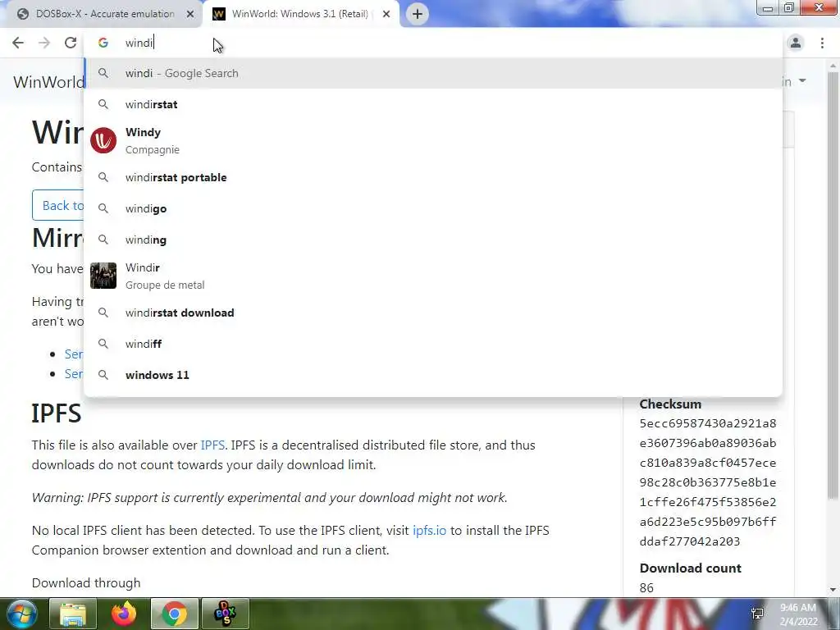Pick the Windy Compagnie suggestion
This screenshot has height=630, width=840.
433,140
